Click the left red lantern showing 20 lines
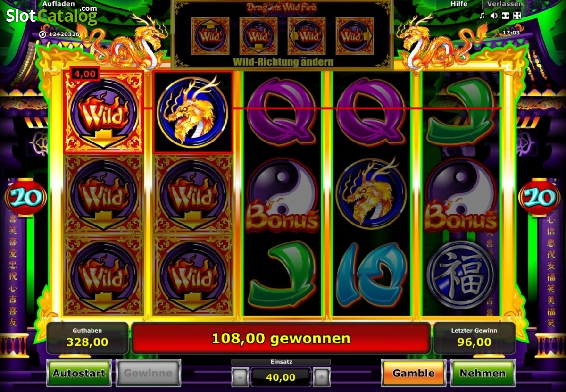Image resolution: width=566 pixels, height=392 pixels. coord(26,197)
